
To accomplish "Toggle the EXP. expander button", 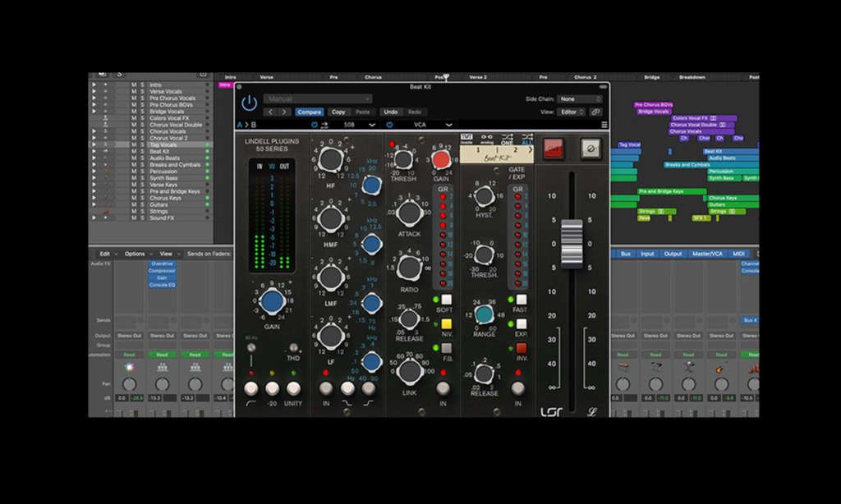I will (x=522, y=324).
